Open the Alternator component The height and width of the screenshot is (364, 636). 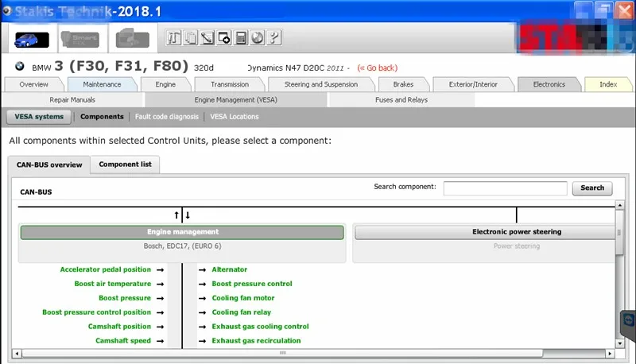[x=230, y=269]
